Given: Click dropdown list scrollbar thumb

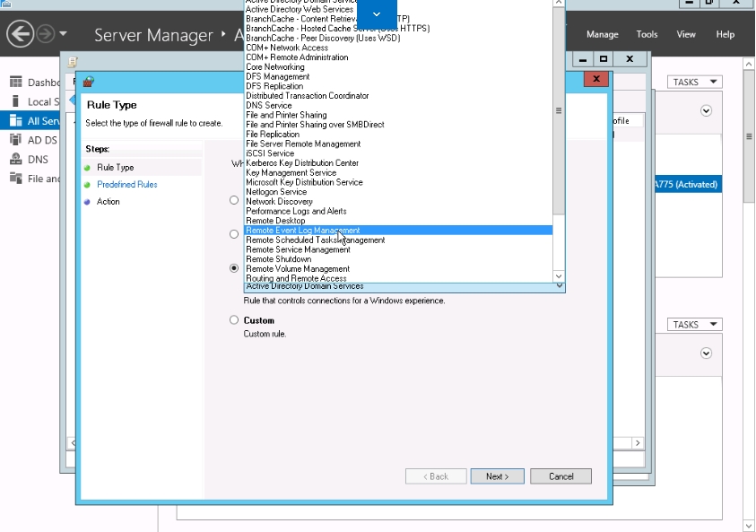Looking at the screenshot, I should click(x=559, y=111).
